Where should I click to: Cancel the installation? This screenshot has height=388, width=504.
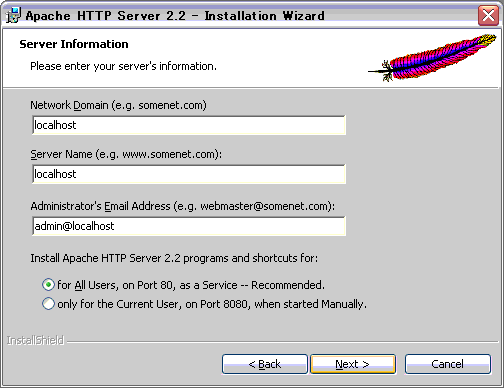coord(448,364)
